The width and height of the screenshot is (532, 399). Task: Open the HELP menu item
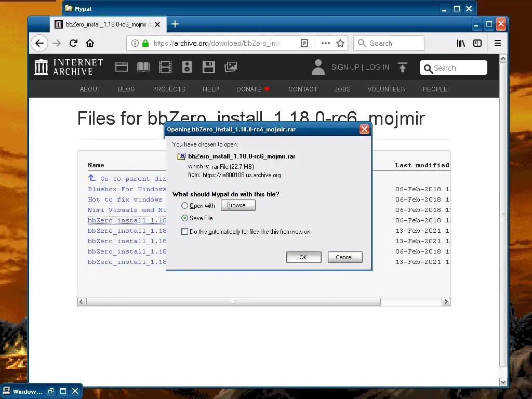tap(211, 89)
